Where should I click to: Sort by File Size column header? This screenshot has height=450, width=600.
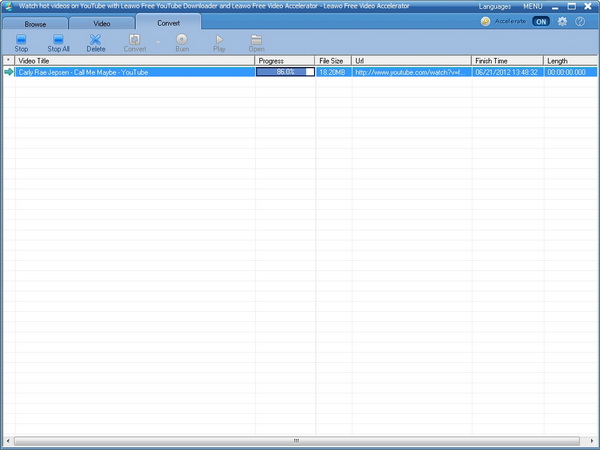tap(333, 60)
